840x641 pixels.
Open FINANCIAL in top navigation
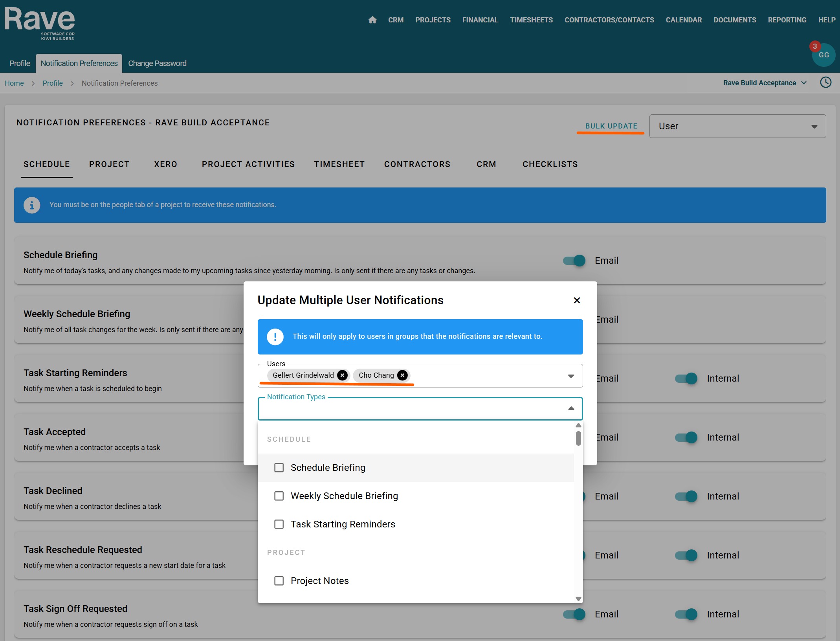[480, 20]
